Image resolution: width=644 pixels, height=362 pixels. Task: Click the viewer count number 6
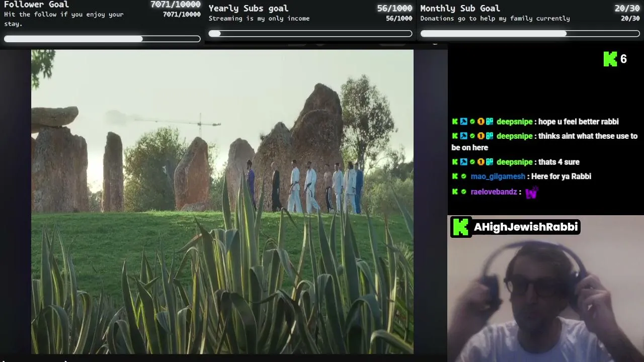coord(623,59)
